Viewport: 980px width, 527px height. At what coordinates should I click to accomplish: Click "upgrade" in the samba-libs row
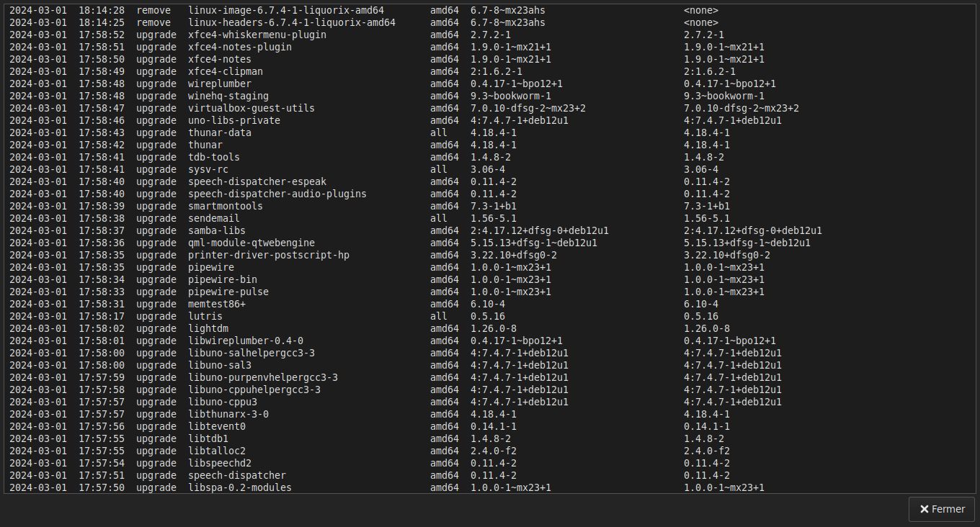click(x=156, y=231)
